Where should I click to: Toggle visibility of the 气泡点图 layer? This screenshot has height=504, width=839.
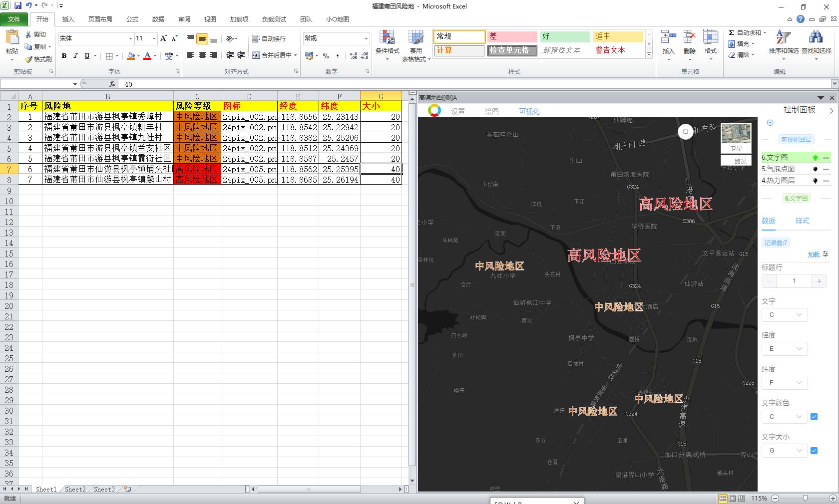[815, 169]
